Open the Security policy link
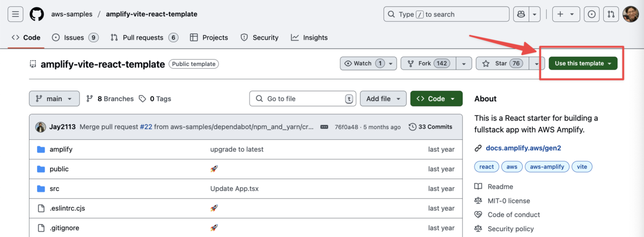Image resolution: width=644 pixels, height=237 pixels. coord(511,228)
